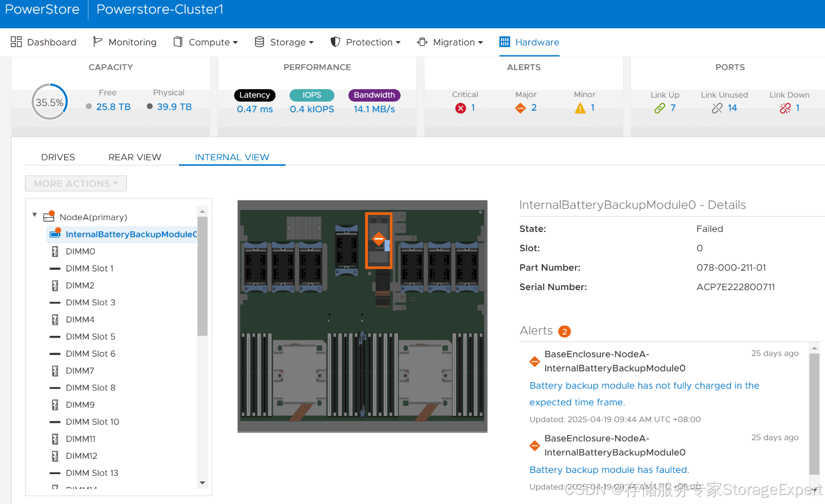
Task: Click the Major alert orange diamond icon
Action: (520, 108)
